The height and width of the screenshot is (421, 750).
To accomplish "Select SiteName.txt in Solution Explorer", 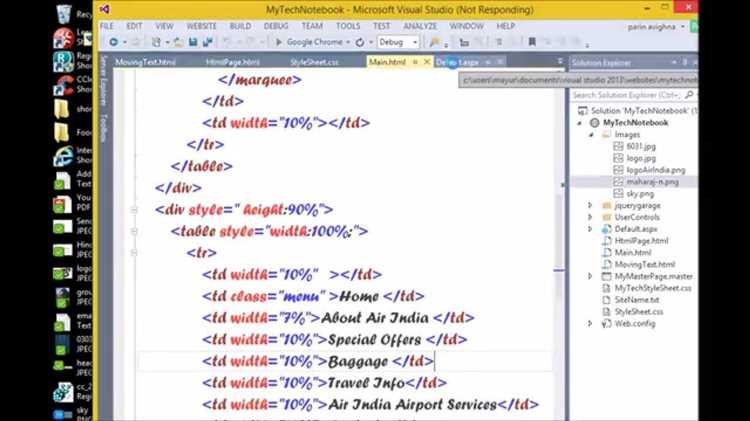I will 637,299.
